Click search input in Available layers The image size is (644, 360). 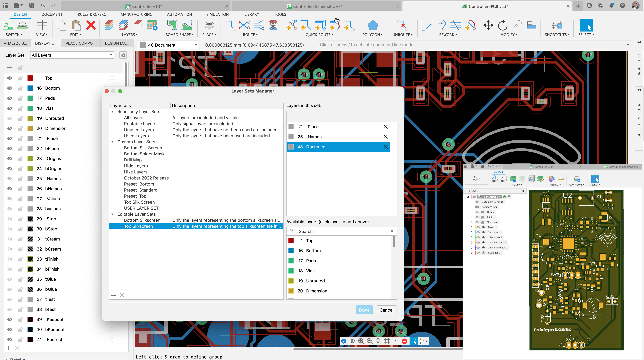[341, 231]
